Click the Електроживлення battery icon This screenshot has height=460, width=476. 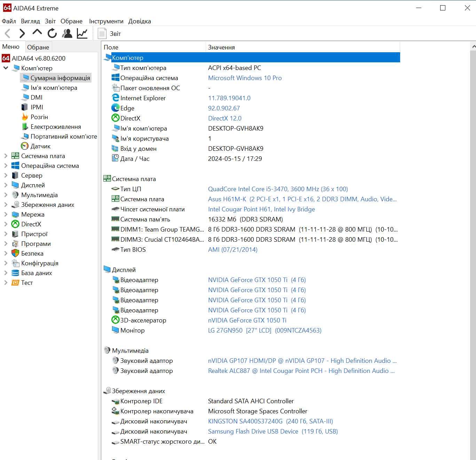click(x=25, y=127)
